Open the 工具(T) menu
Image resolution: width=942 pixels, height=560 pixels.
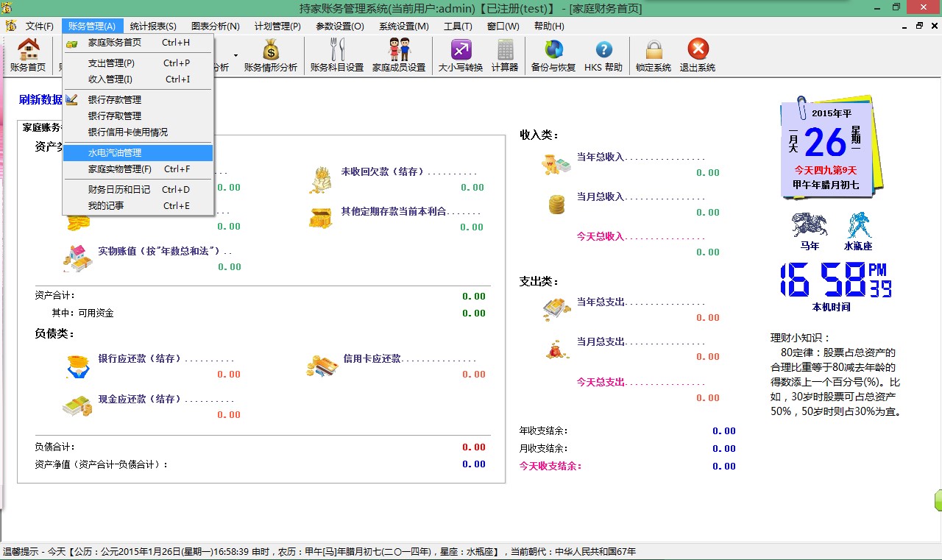pos(458,26)
